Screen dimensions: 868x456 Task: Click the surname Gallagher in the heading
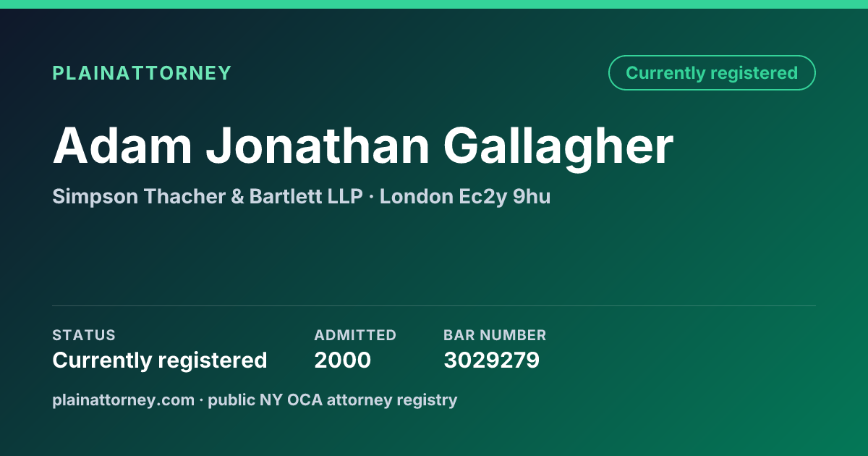(x=558, y=145)
